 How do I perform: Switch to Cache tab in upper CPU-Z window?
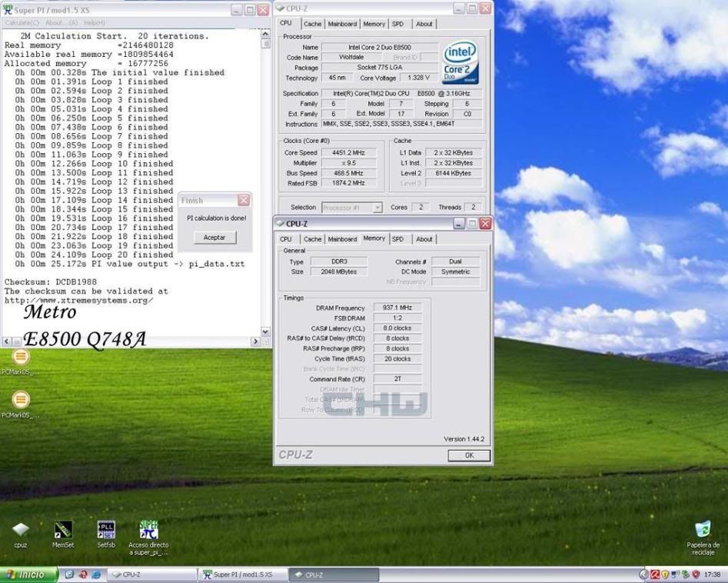312,24
